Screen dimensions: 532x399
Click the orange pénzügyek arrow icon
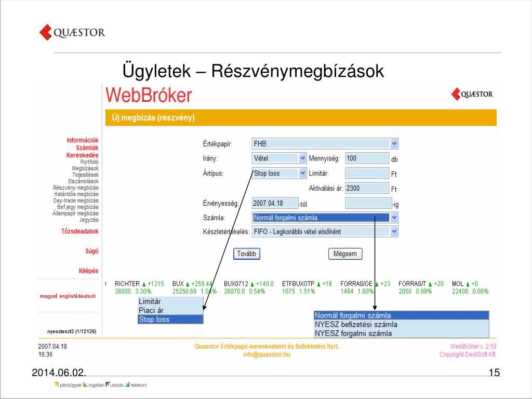pyautogui.click(x=56, y=384)
